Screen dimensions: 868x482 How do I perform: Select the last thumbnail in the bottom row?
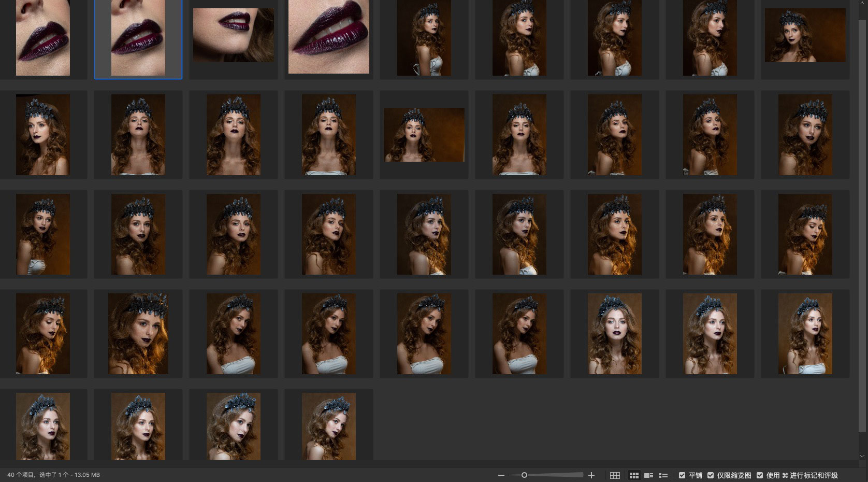tap(329, 426)
